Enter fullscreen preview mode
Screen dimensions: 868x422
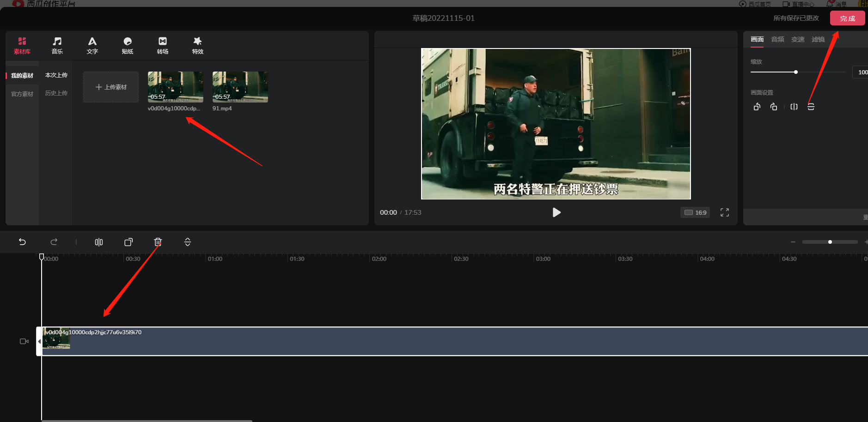[724, 212]
